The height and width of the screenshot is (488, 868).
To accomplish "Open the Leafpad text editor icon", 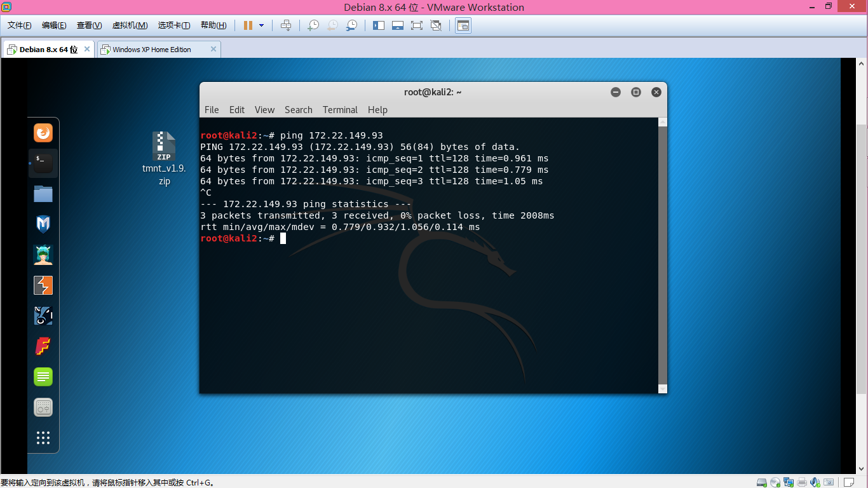I will pos(43,377).
